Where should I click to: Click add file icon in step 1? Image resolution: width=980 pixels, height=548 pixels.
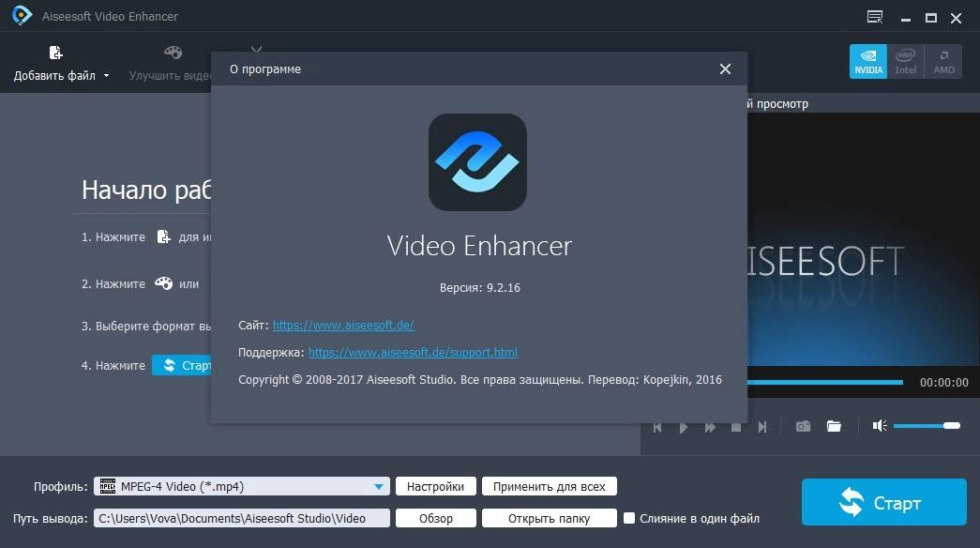[x=163, y=236]
